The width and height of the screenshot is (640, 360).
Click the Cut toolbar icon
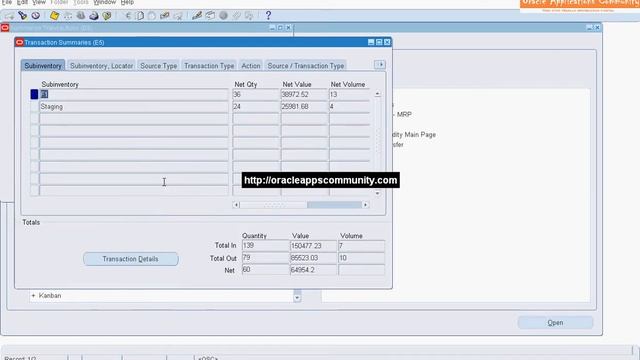127,16
